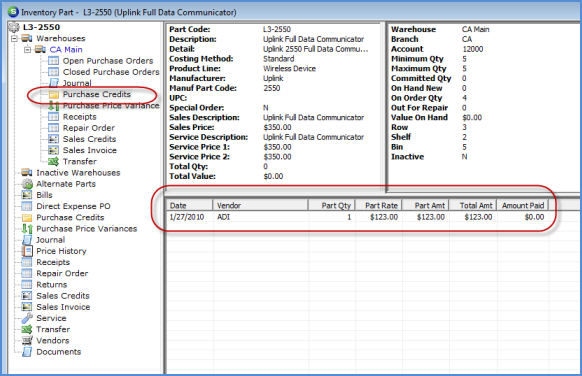Open top-level Transfer above Vendors

point(53,329)
